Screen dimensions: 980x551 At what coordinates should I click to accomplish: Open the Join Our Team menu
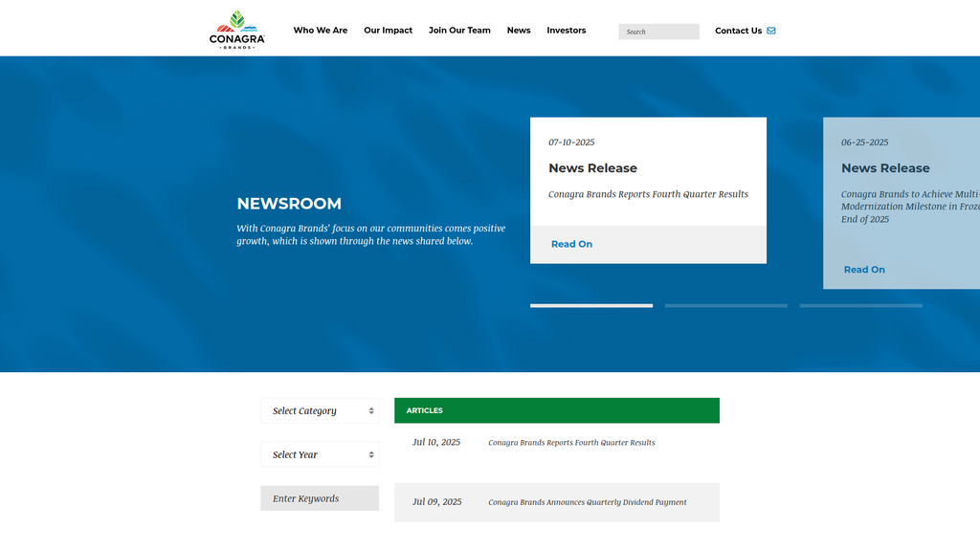[459, 30]
